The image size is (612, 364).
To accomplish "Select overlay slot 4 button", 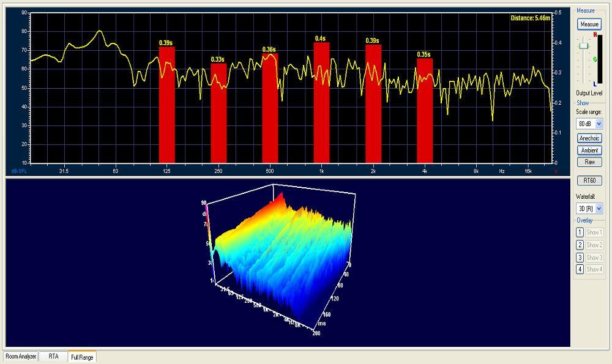I will (580, 269).
